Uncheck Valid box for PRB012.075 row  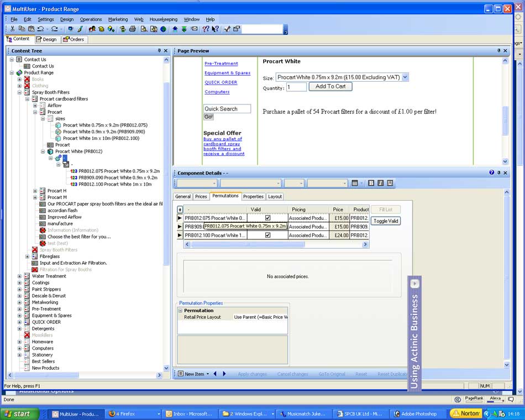267,218
